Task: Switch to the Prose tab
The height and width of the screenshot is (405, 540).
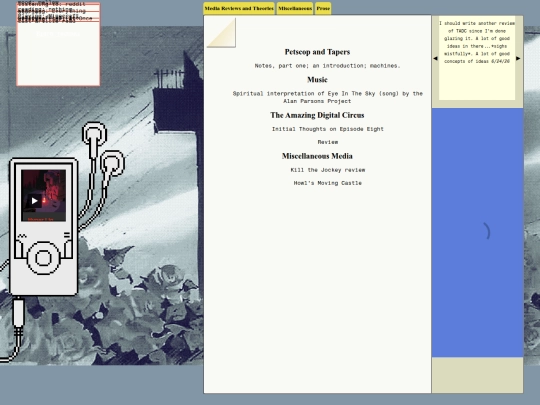Action: (323, 9)
